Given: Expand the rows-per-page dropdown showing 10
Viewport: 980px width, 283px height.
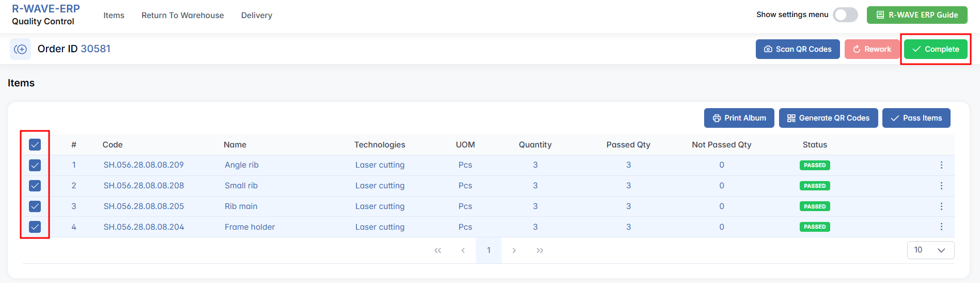Looking at the screenshot, I should point(930,250).
